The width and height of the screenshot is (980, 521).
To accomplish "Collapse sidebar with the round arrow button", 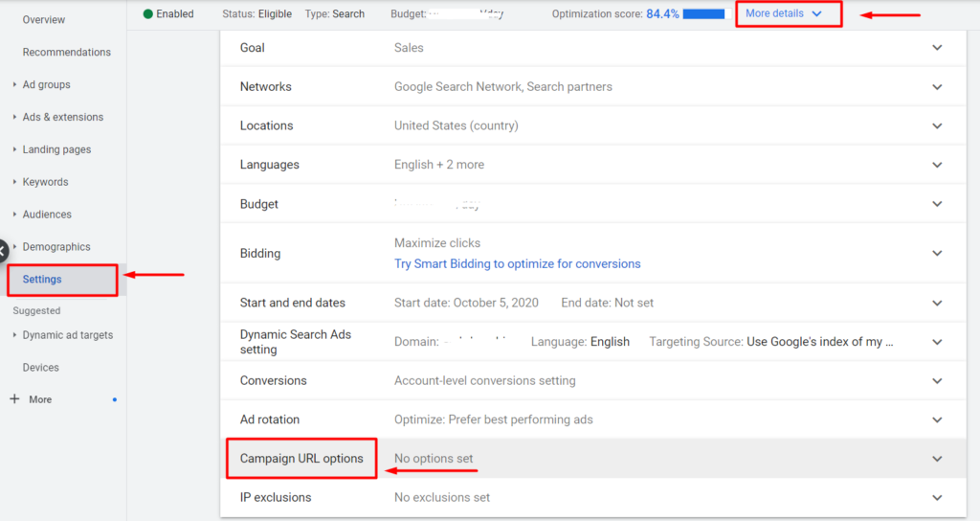I will (2, 252).
